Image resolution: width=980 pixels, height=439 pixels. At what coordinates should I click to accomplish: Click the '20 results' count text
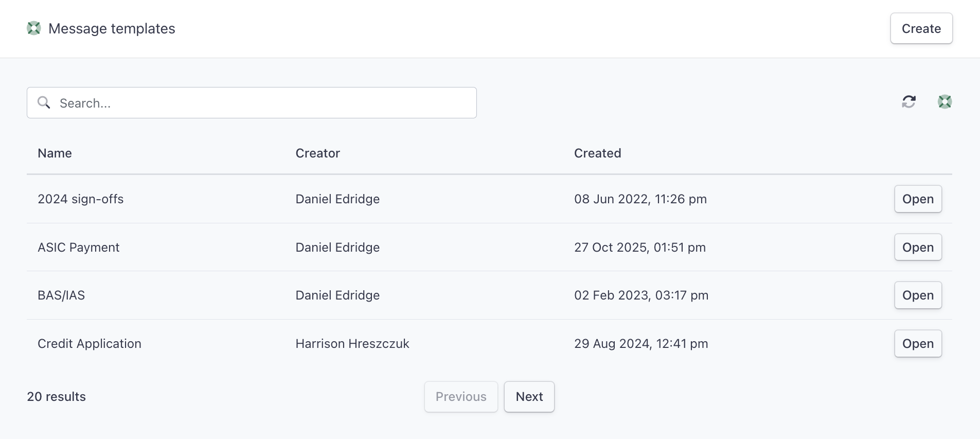point(57,397)
